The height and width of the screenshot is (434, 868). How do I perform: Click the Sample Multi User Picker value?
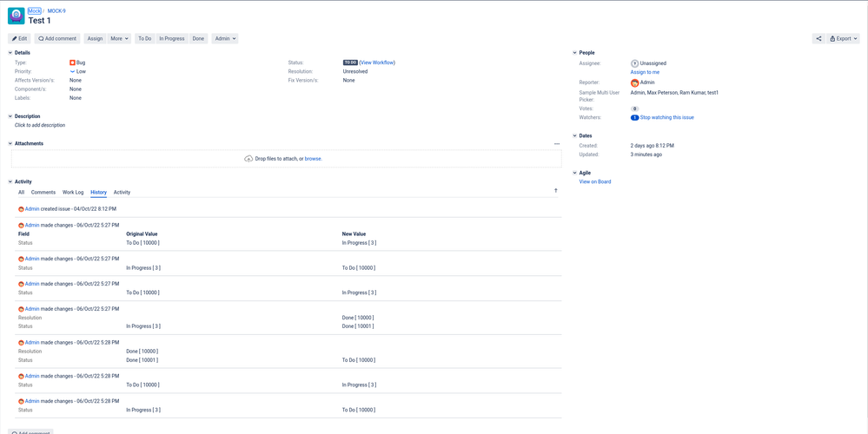pyautogui.click(x=674, y=93)
